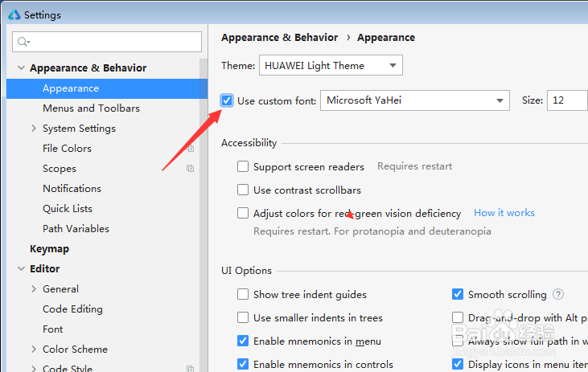Click the search magnifier icon in settings

23,42
